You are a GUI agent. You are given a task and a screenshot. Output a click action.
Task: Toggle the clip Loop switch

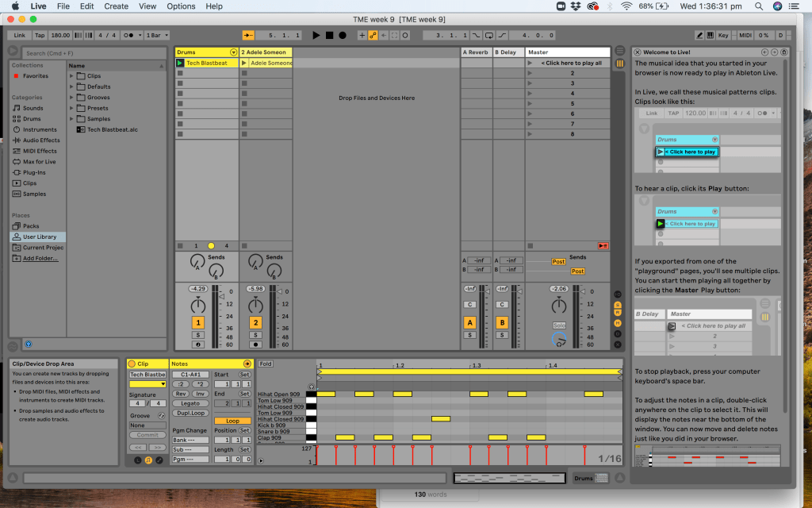tap(232, 421)
